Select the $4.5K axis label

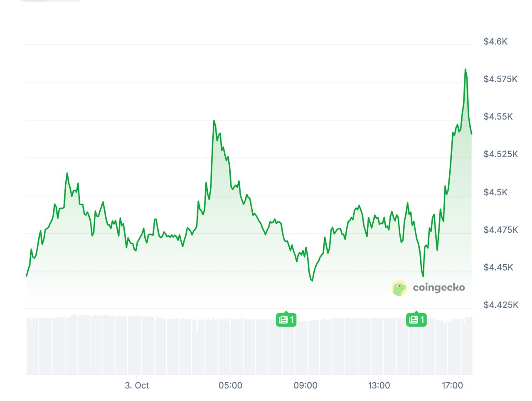pyautogui.click(x=495, y=192)
